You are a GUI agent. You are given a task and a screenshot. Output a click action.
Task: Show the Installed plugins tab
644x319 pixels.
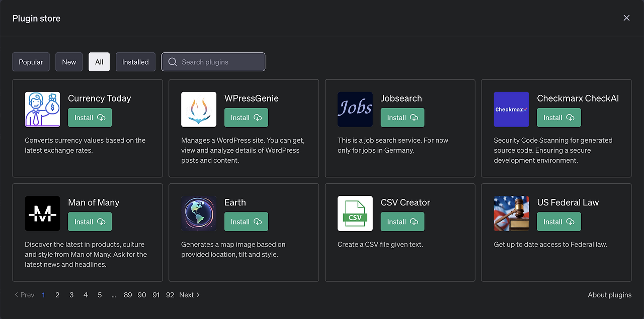pyautogui.click(x=135, y=62)
